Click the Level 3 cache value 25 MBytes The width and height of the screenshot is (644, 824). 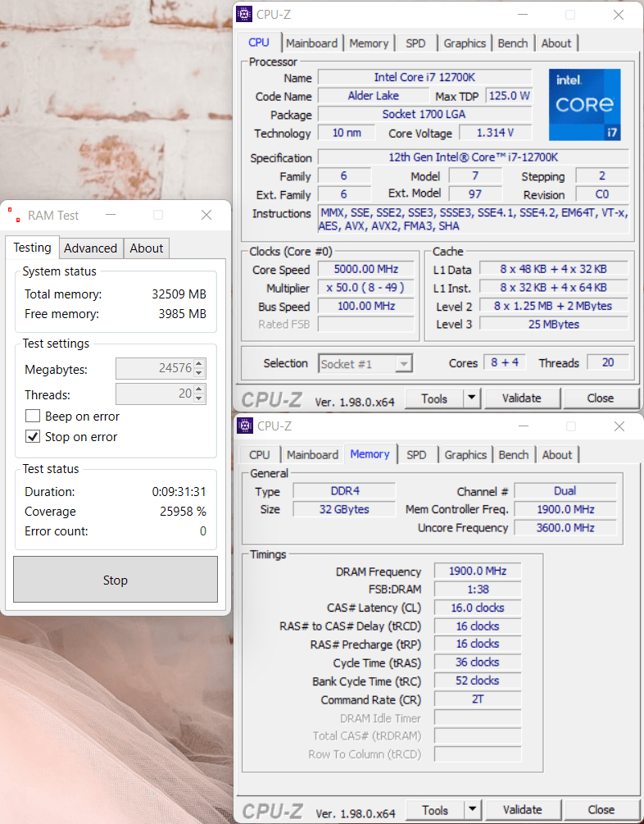click(x=554, y=324)
